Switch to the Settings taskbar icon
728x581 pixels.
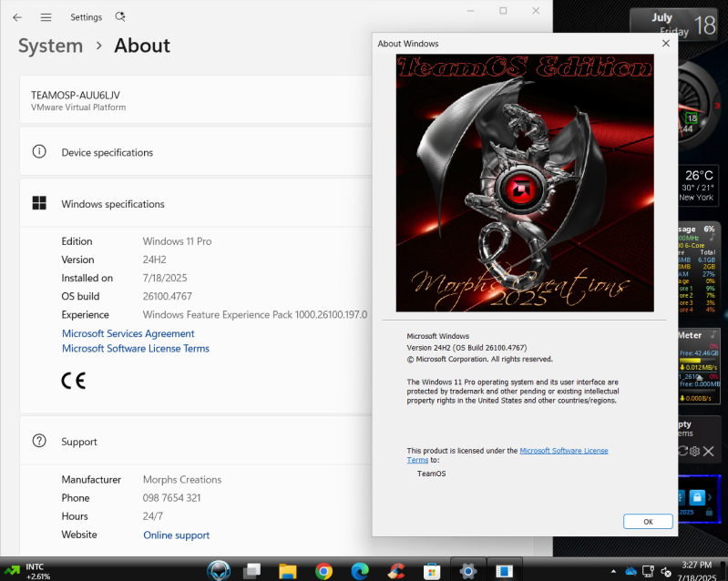click(468, 571)
